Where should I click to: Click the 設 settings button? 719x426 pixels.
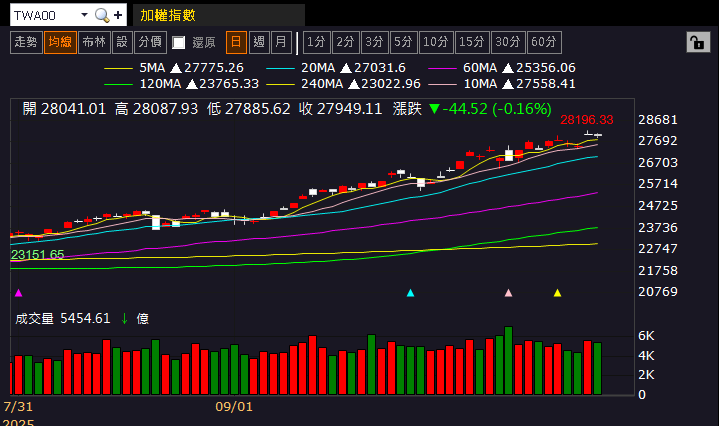[122, 42]
